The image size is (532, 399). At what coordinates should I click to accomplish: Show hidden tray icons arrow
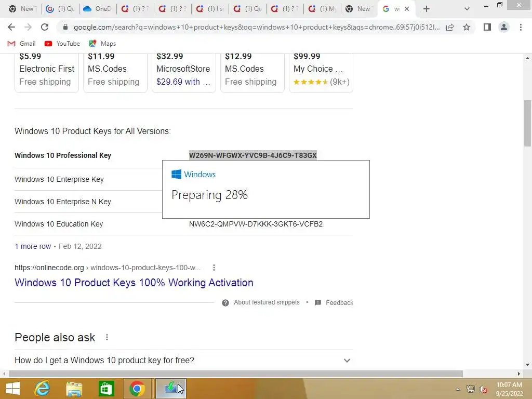point(458,389)
